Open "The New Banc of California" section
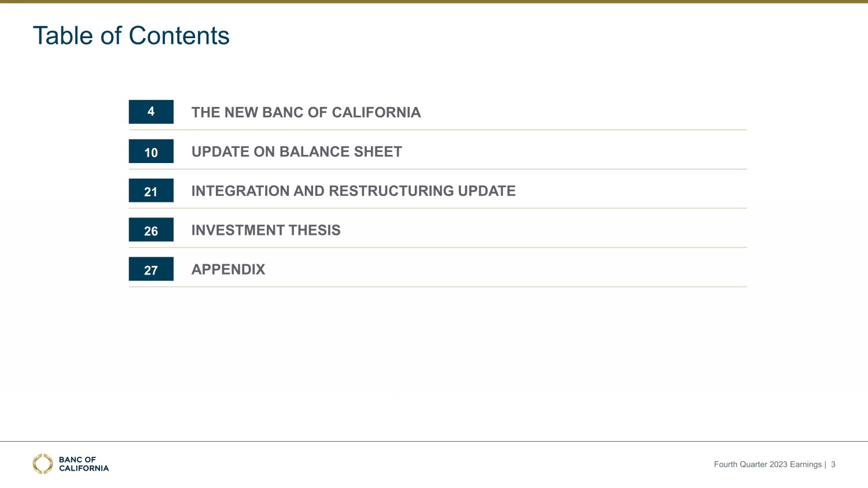 coord(306,112)
